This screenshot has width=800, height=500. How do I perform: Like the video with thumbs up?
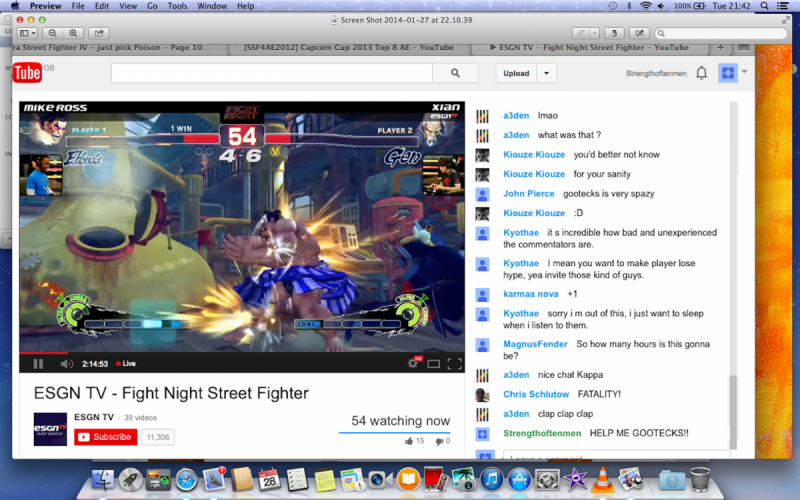click(x=409, y=440)
